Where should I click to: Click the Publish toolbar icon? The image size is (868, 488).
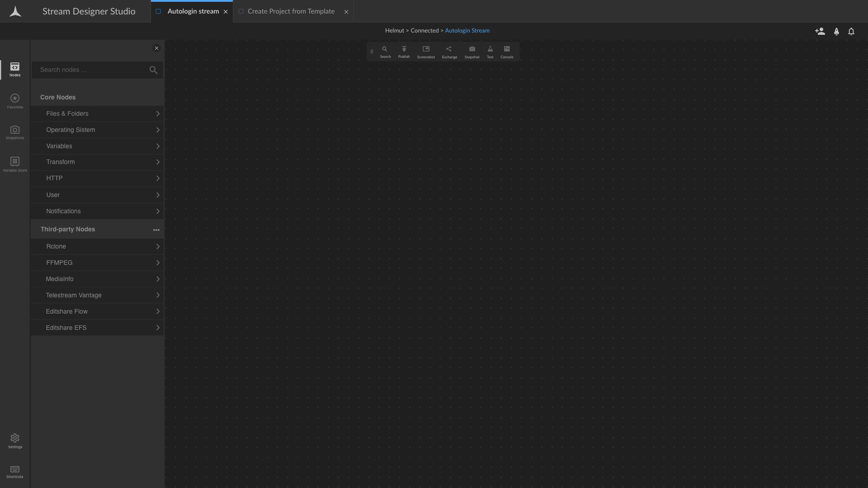click(x=404, y=52)
